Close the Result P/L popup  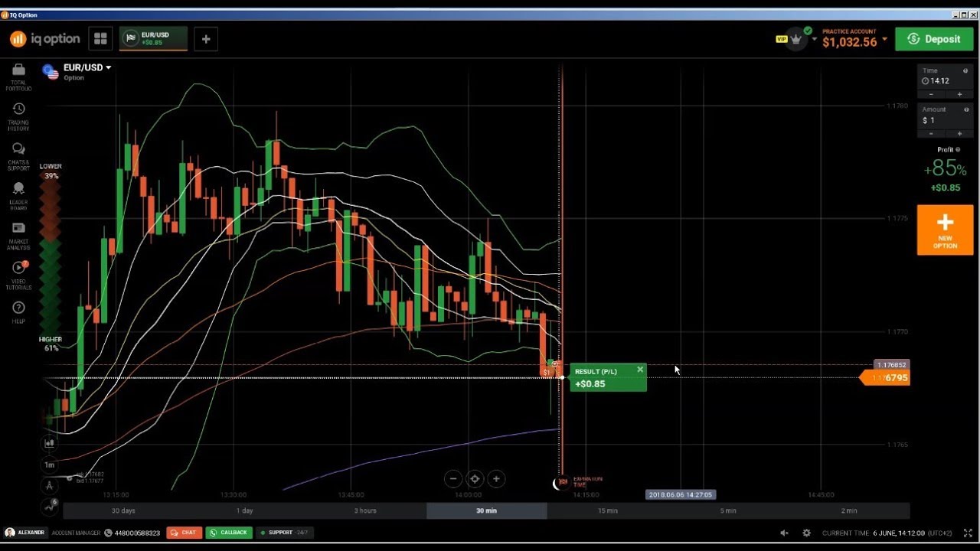click(x=640, y=370)
